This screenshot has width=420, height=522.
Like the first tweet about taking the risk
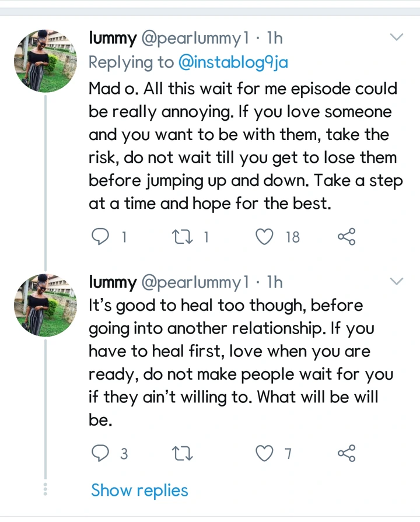[266, 236]
